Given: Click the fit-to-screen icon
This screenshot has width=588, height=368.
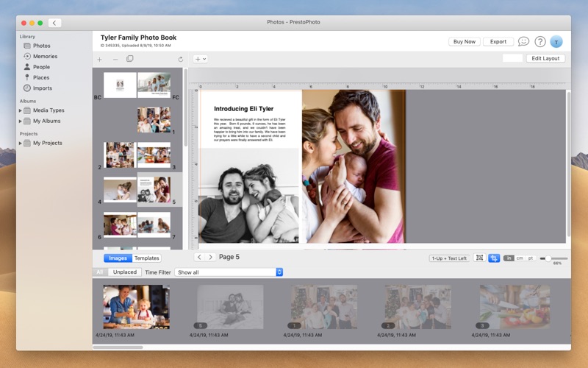Looking at the screenshot, I should (x=479, y=258).
